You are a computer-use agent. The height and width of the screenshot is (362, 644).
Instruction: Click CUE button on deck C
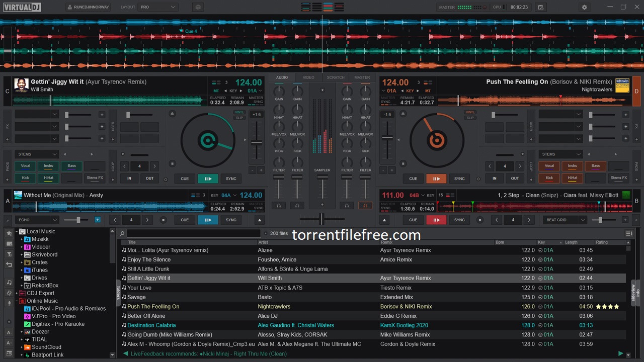185,178
